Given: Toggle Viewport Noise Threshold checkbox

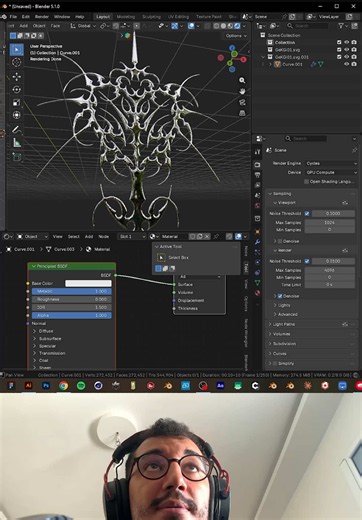Looking at the screenshot, I should 307,213.
